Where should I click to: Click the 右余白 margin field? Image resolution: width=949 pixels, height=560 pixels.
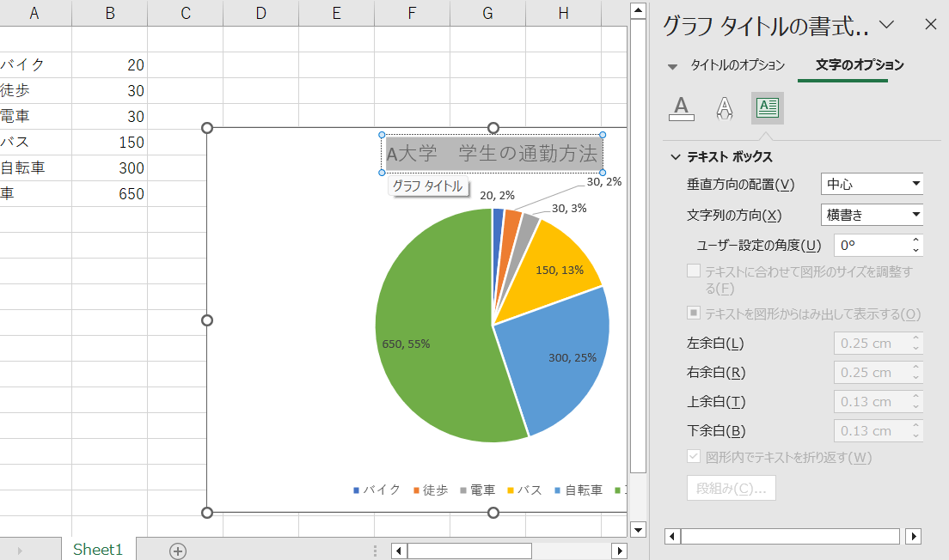tap(871, 373)
